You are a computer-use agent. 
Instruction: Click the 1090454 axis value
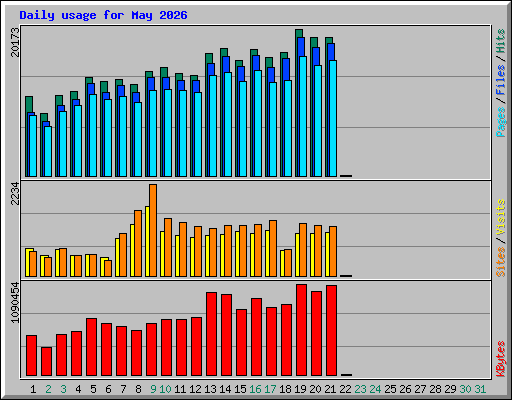(15, 302)
